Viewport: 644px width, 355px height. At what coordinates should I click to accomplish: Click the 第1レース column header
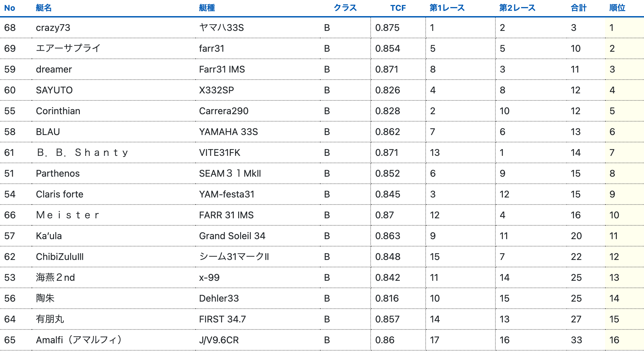pyautogui.click(x=447, y=8)
